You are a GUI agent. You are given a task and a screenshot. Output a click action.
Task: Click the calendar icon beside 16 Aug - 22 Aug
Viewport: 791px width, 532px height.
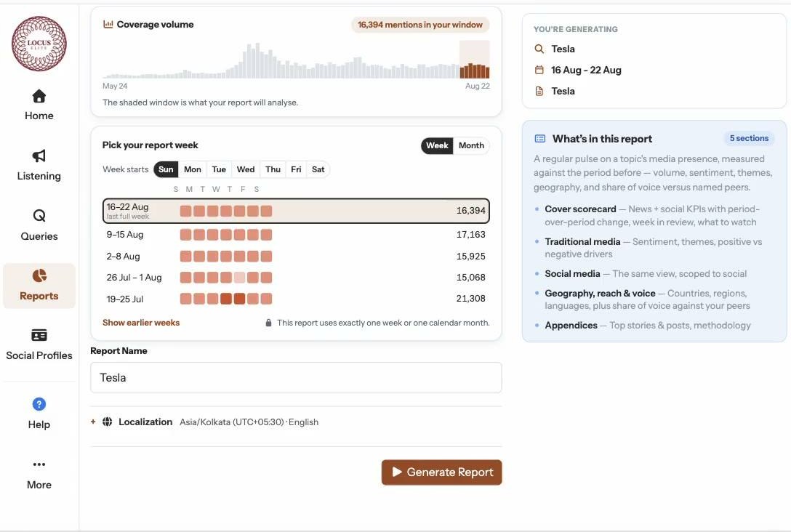coord(539,70)
